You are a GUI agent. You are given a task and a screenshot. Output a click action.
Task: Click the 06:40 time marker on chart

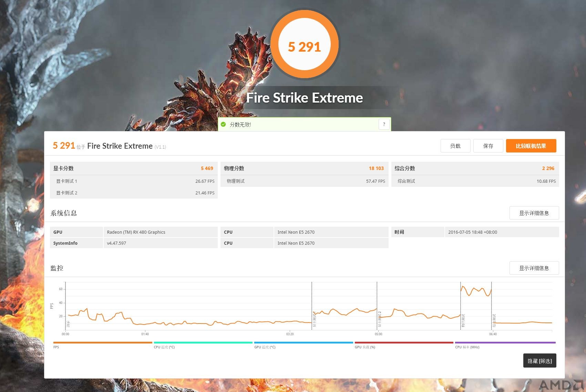(493, 334)
